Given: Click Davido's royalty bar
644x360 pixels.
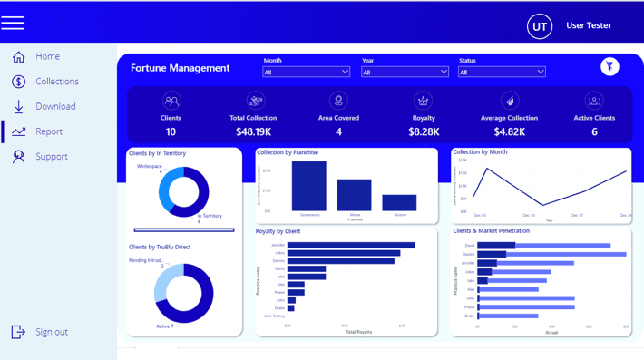Looking at the screenshot, I should pyautogui.click(x=341, y=260).
